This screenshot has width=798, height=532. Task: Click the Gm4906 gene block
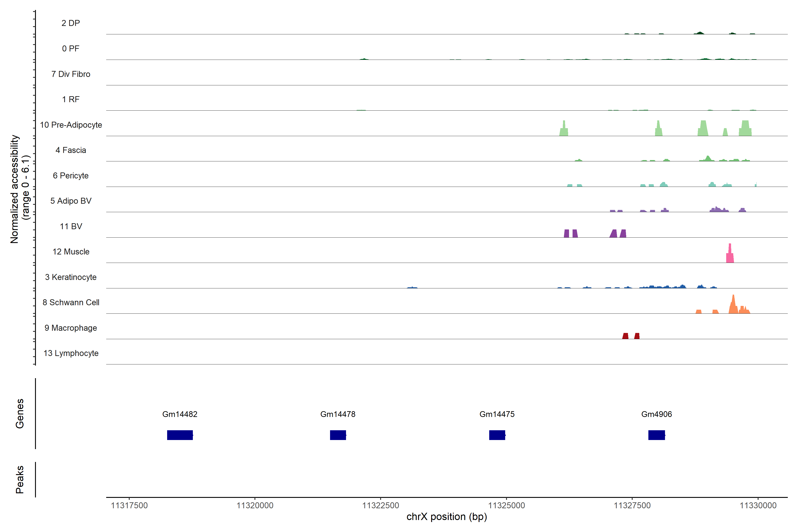(657, 435)
